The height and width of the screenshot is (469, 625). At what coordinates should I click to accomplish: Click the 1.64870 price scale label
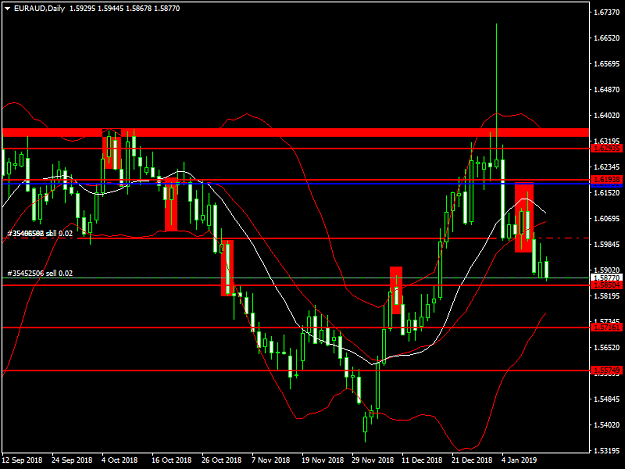tap(607, 90)
